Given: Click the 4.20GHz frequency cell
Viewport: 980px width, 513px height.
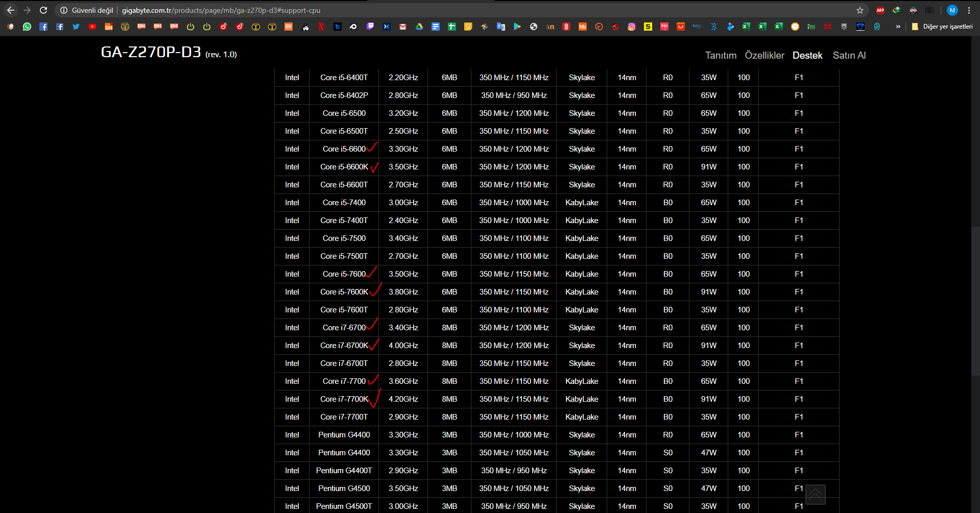Looking at the screenshot, I should [403, 399].
